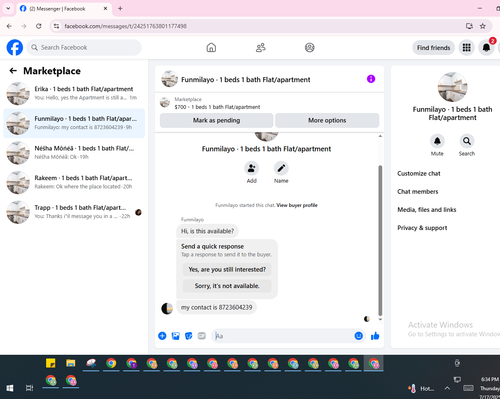Open the Menu grid icon

click(466, 48)
